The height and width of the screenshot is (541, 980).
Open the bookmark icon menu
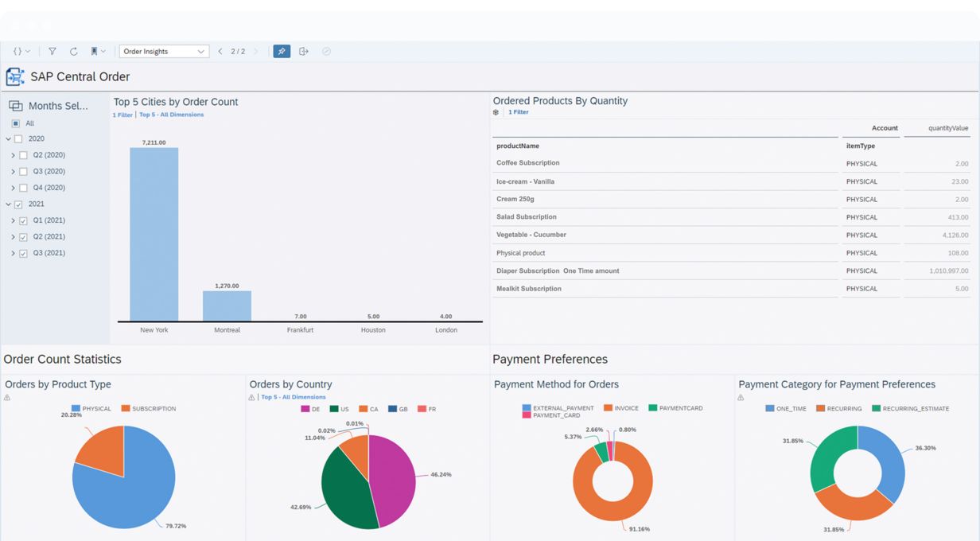click(x=97, y=52)
